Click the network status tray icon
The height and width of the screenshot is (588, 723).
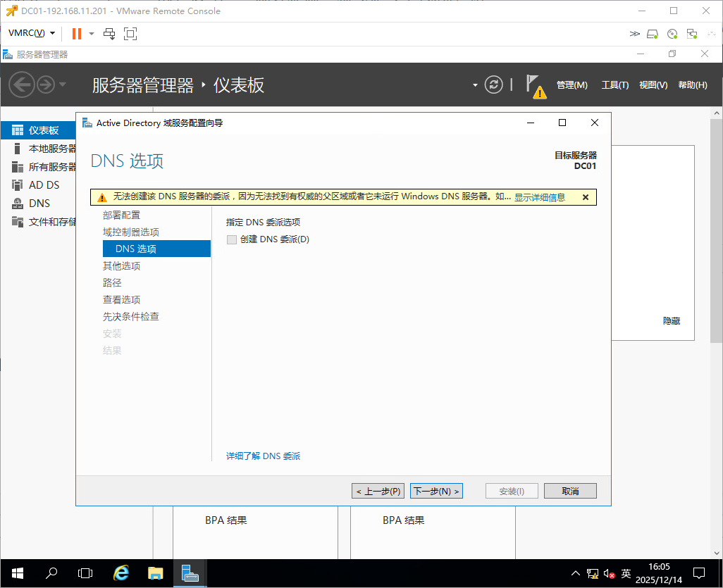pos(593,574)
